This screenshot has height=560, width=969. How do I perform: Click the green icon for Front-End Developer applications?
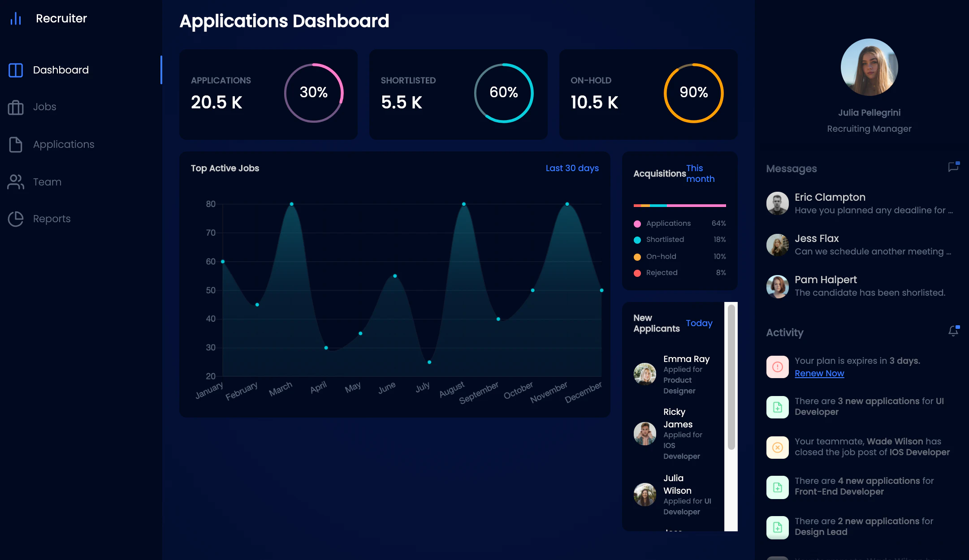(778, 487)
